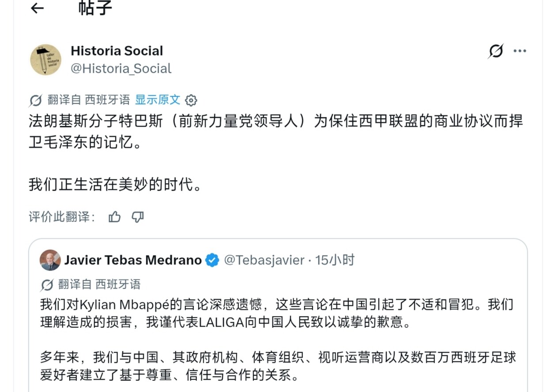Viewport: 559px width, 392px height.
Task: Click Javier Tebas Medrano name
Action: pos(133,260)
